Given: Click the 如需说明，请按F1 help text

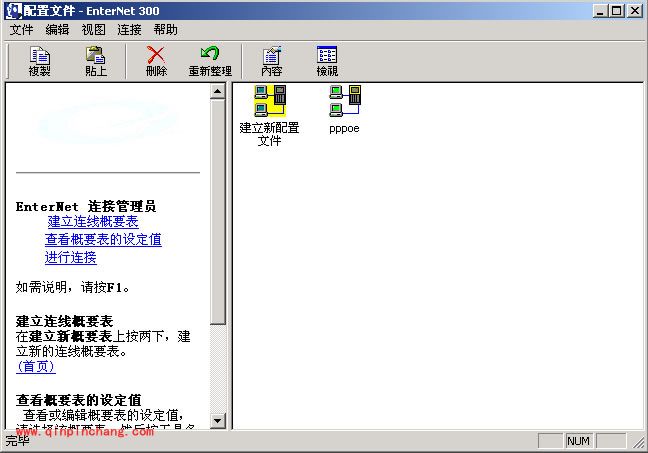Looking at the screenshot, I should click(73, 287).
